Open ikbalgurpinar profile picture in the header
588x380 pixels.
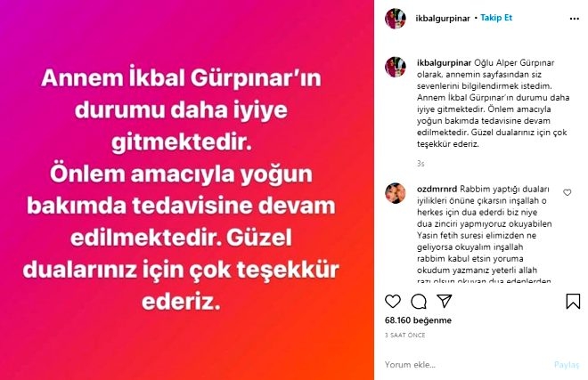(x=396, y=18)
